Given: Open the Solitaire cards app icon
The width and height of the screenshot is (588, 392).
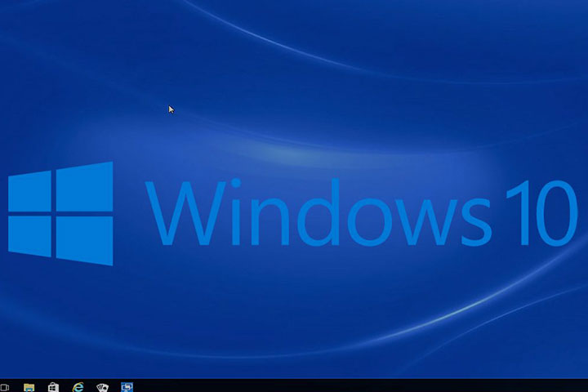Looking at the screenshot, I should point(102,387).
